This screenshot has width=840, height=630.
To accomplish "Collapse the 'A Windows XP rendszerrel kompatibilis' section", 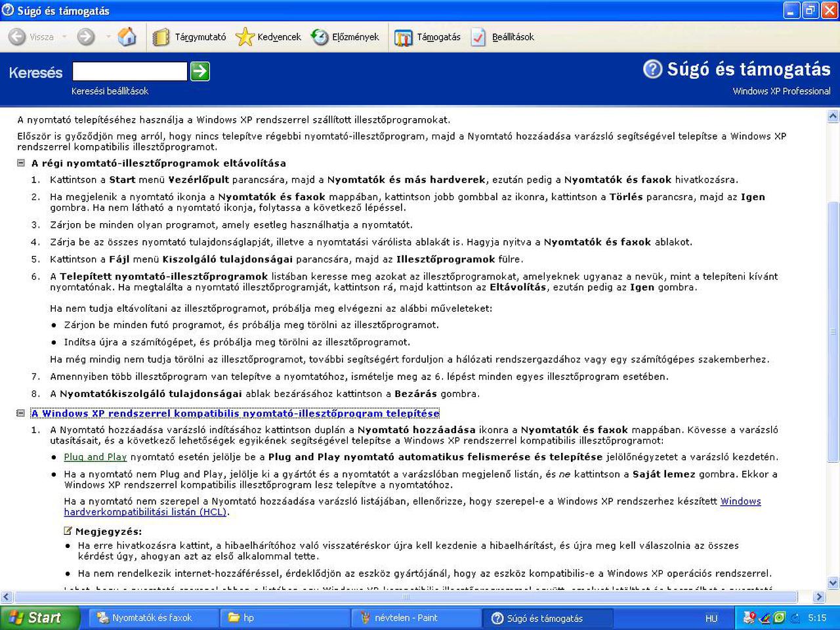I will click(x=21, y=413).
